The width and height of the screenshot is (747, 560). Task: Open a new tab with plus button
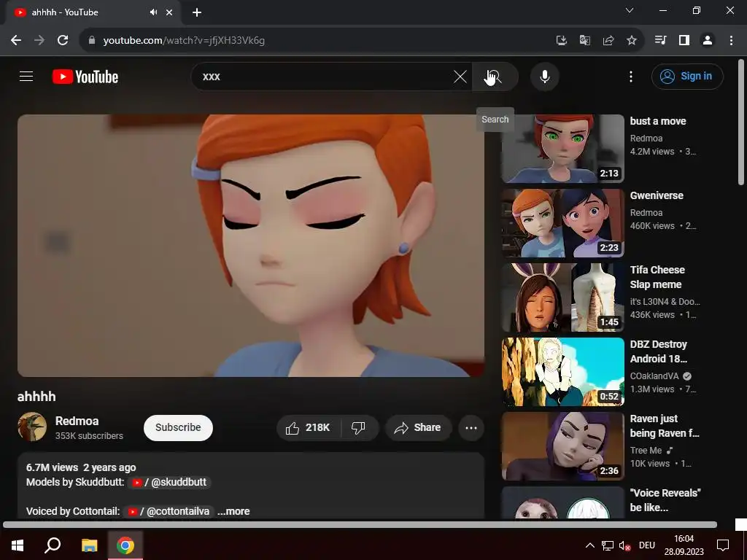tap(197, 12)
